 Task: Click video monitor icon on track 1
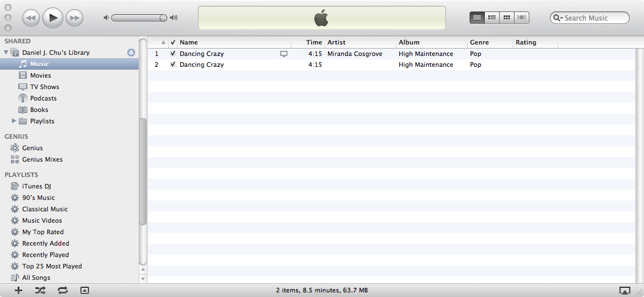click(x=284, y=54)
